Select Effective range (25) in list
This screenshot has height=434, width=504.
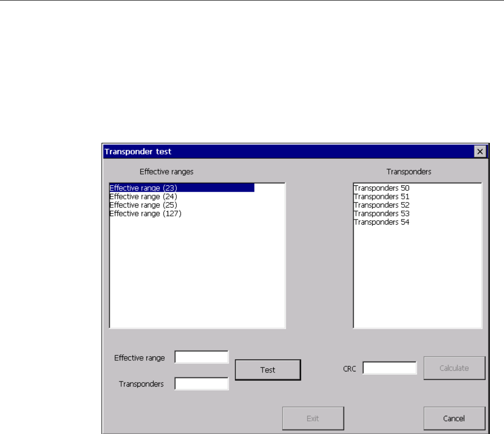143,205
